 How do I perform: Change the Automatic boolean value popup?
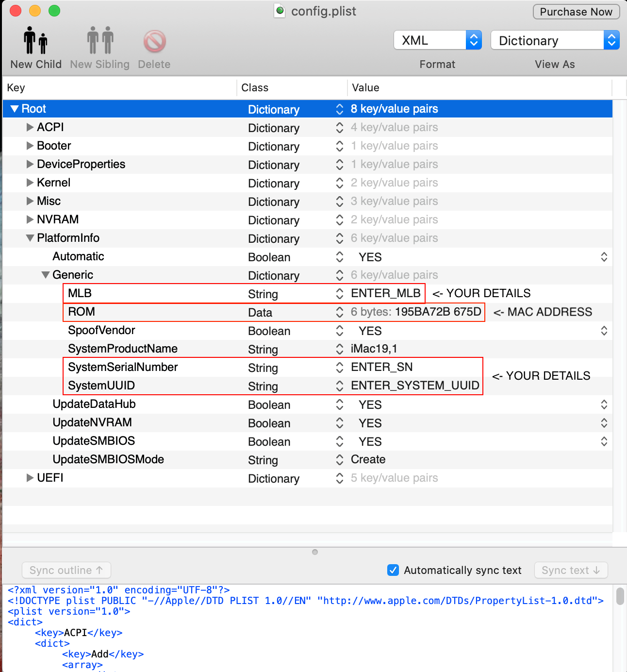(604, 257)
